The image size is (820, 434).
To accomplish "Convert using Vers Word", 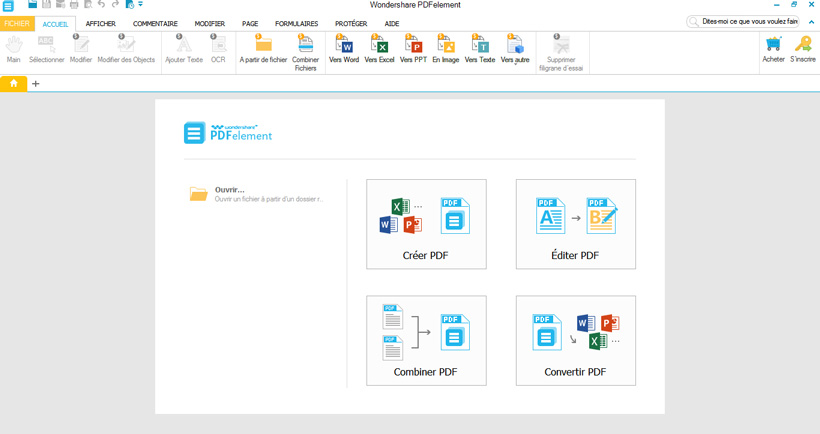I will click(x=344, y=49).
